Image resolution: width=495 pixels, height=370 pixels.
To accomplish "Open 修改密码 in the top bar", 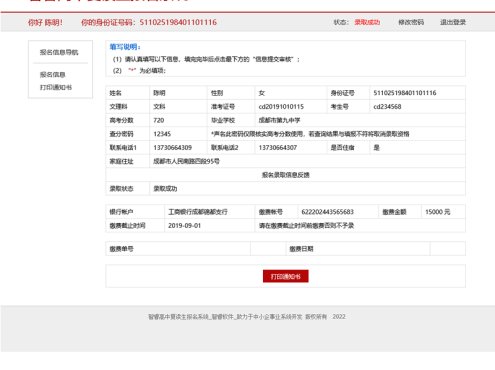I will tap(411, 22).
